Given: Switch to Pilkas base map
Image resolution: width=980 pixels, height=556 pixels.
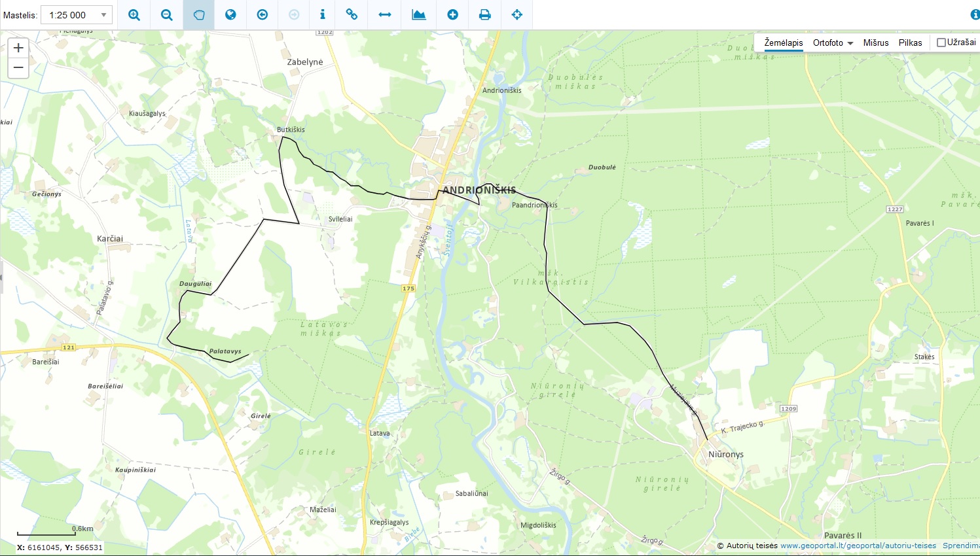Looking at the screenshot, I should coord(911,43).
